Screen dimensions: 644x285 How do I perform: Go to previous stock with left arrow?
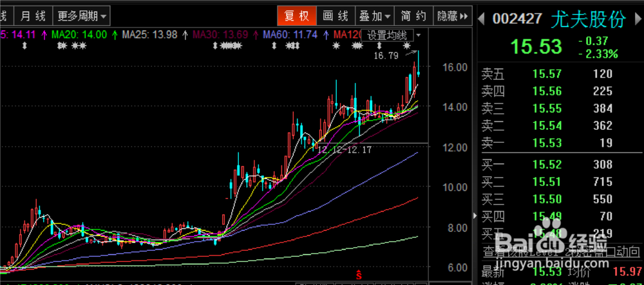pyautogui.click(x=482, y=19)
